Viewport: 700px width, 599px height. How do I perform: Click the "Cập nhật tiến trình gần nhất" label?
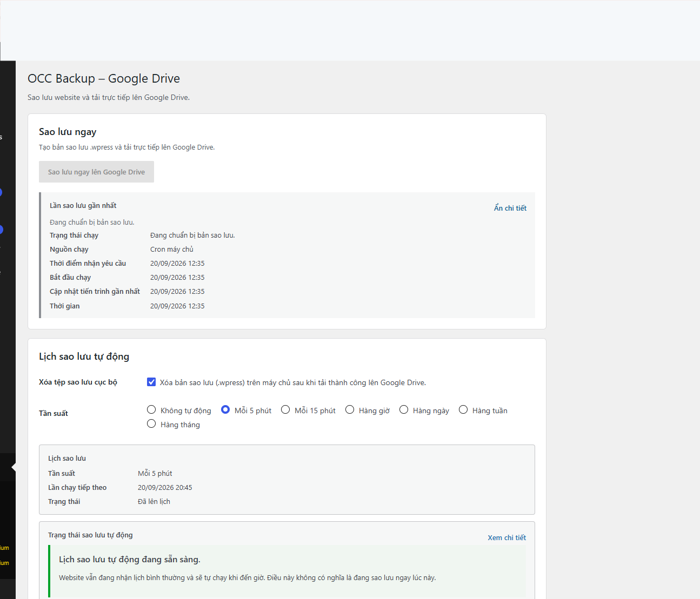click(x=95, y=291)
